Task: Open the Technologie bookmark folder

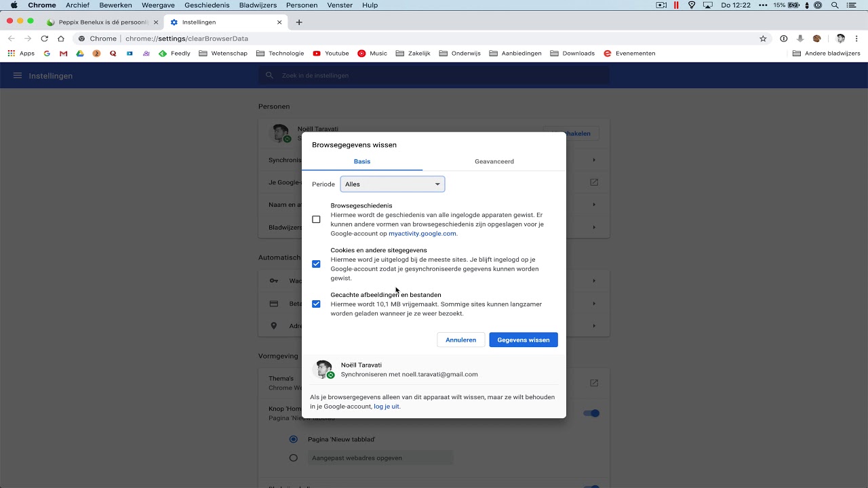Action: 280,54
